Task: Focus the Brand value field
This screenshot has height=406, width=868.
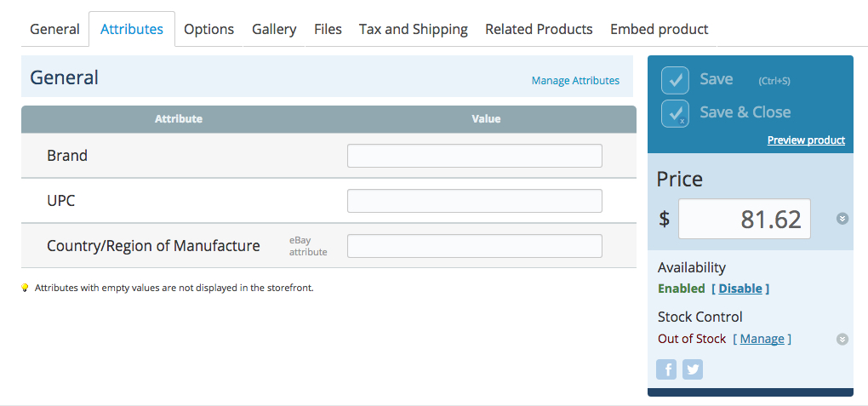Action: pyautogui.click(x=474, y=156)
